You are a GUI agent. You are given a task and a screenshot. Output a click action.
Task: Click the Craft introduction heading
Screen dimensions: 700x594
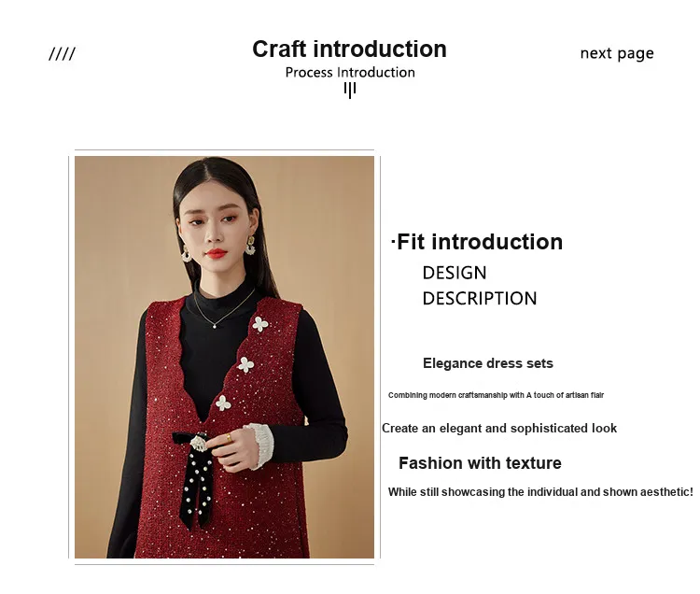(x=350, y=49)
